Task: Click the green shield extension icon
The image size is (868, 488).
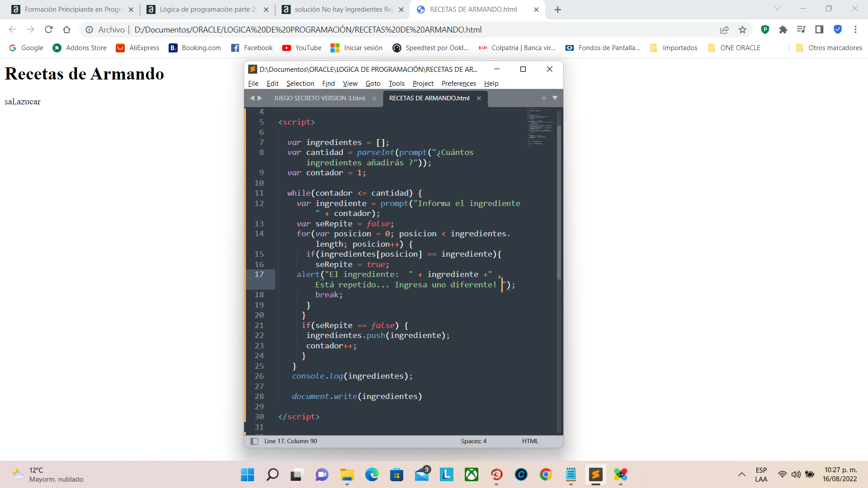Action: tap(765, 30)
